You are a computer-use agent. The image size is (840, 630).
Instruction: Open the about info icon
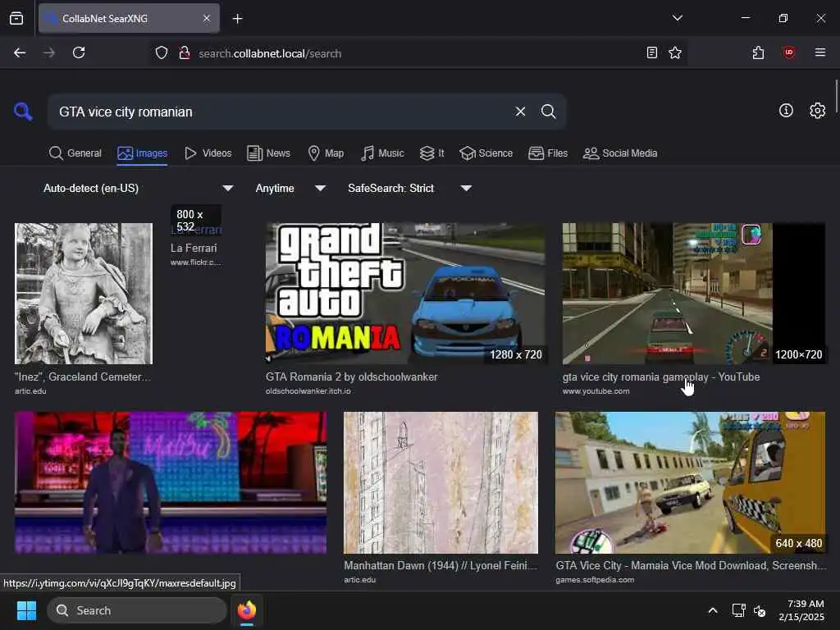786,111
